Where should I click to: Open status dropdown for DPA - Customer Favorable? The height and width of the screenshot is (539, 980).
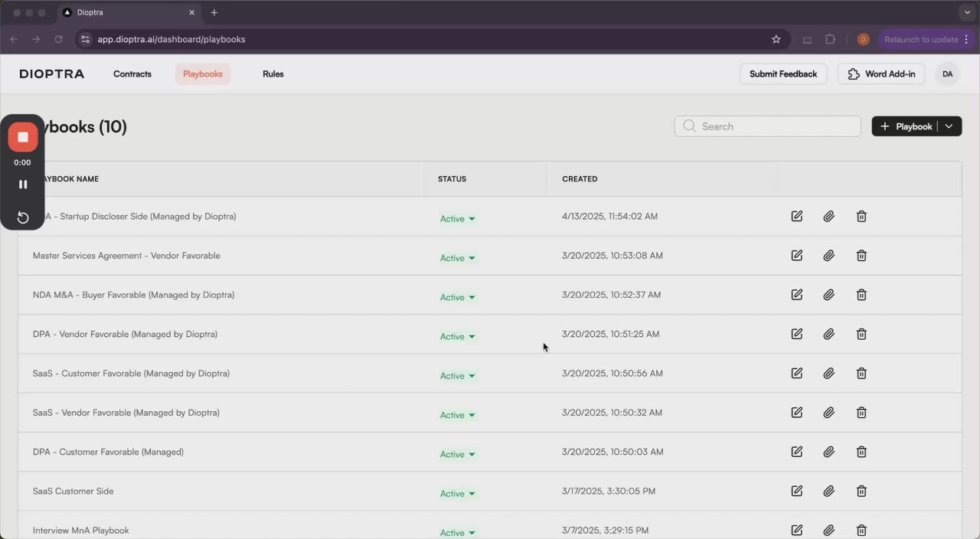coord(458,454)
